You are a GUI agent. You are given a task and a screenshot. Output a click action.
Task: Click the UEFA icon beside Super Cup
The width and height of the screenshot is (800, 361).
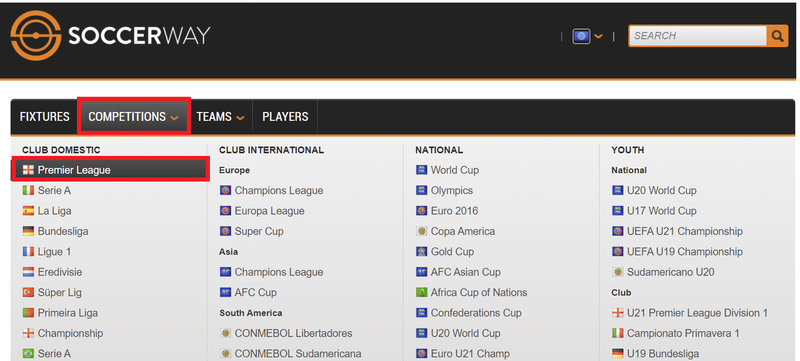tap(225, 231)
